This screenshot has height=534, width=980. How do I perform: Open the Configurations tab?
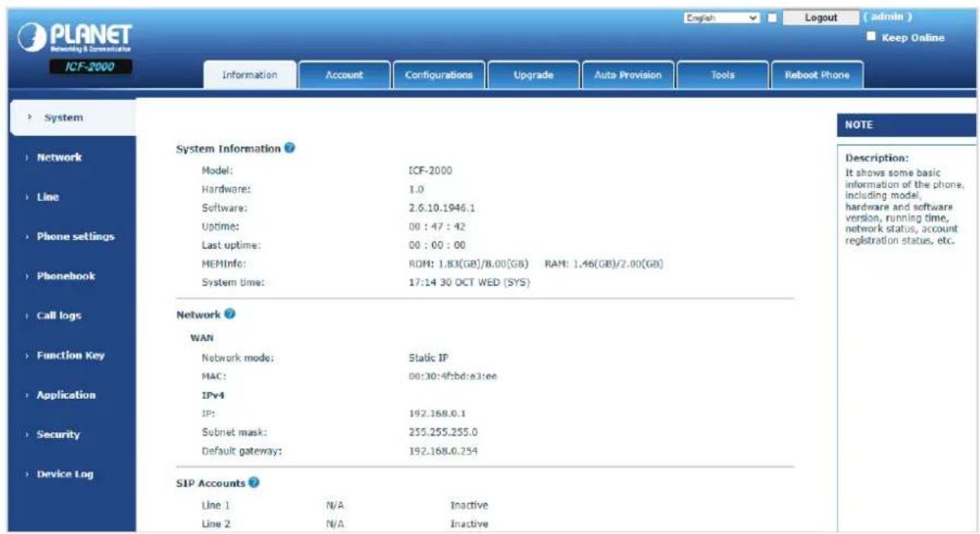(439, 75)
